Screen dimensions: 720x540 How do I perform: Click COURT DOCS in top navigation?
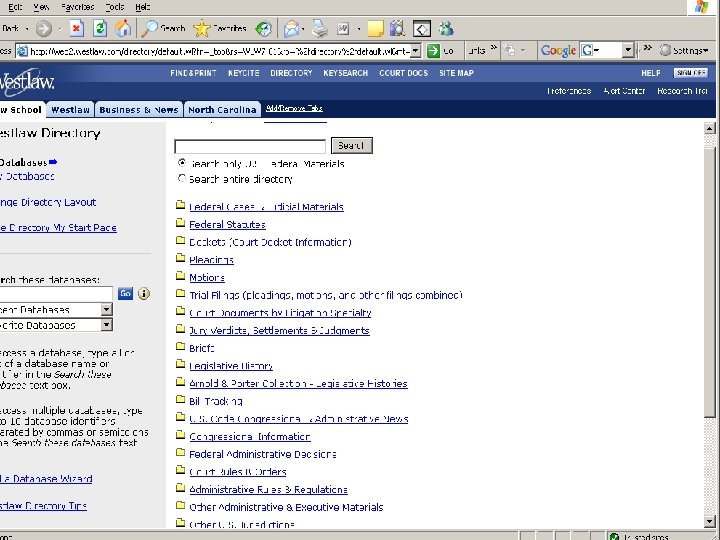pos(403,73)
